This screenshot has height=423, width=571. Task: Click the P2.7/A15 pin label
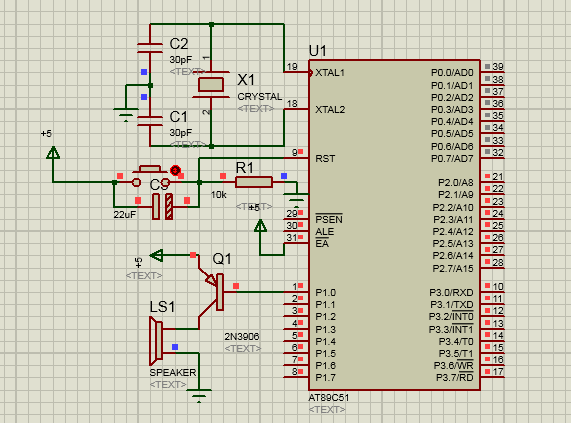tap(453, 269)
